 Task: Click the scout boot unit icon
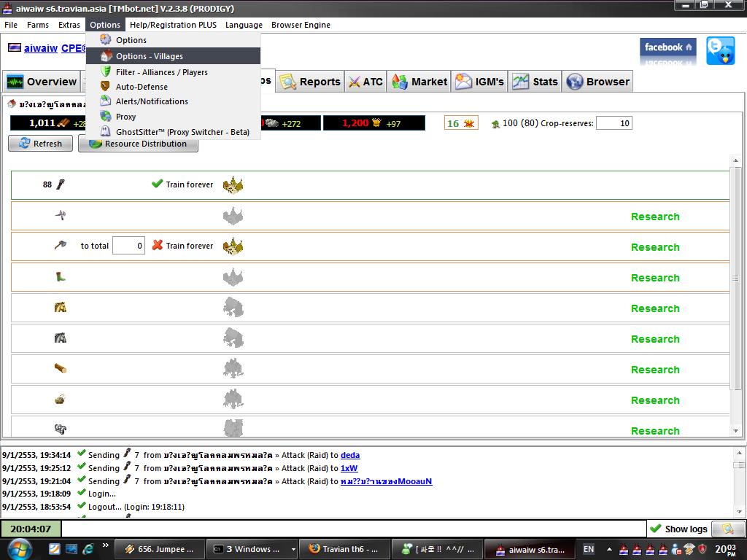pos(61,276)
